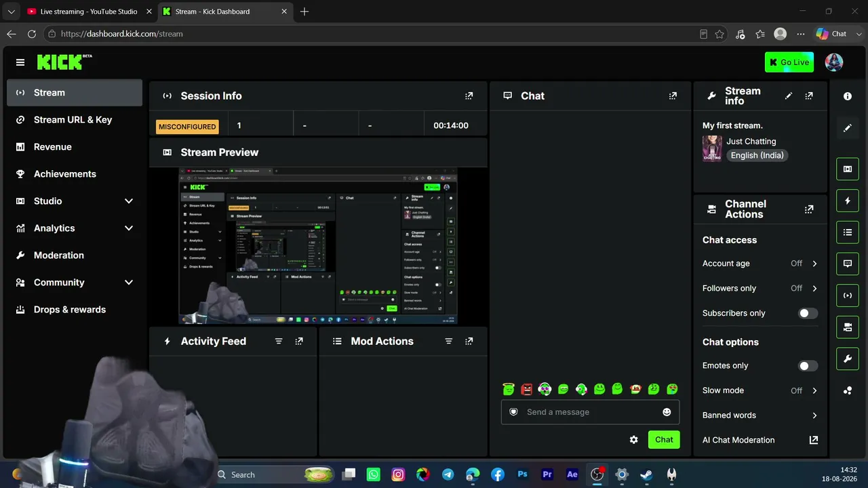The width and height of the screenshot is (868, 488).
Task: Toggle the Activity Feed widget in right rail
Action: 848,201
